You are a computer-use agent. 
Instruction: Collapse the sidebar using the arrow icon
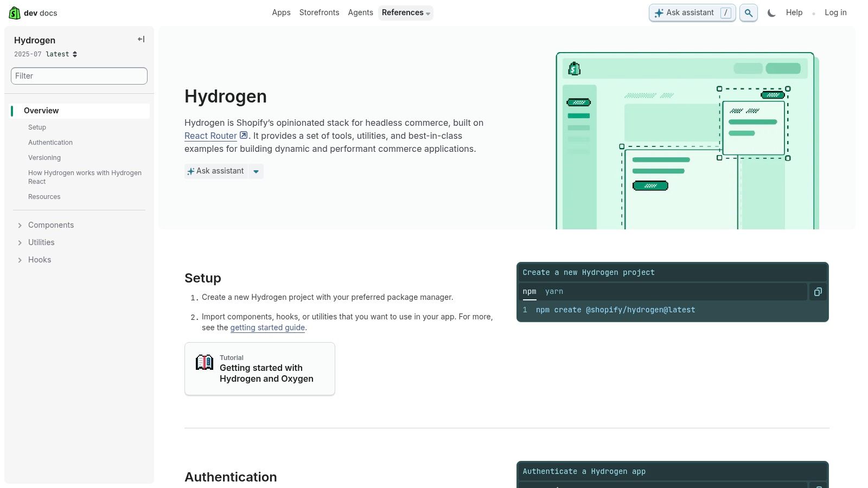click(141, 39)
